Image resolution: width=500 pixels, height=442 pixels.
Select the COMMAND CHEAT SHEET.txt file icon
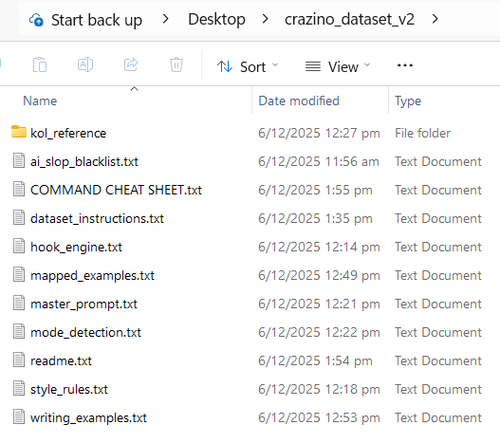[x=19, y=189]
